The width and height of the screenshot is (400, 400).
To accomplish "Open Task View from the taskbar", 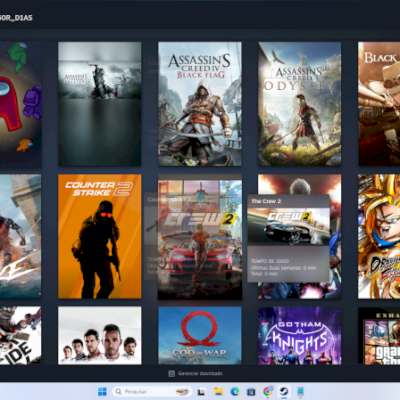I will pos(201,392).
